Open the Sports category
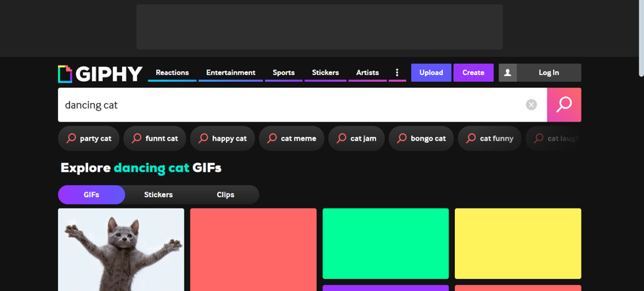Image resolution: width=644 pixels, height=291 pixels. point(283,72)
